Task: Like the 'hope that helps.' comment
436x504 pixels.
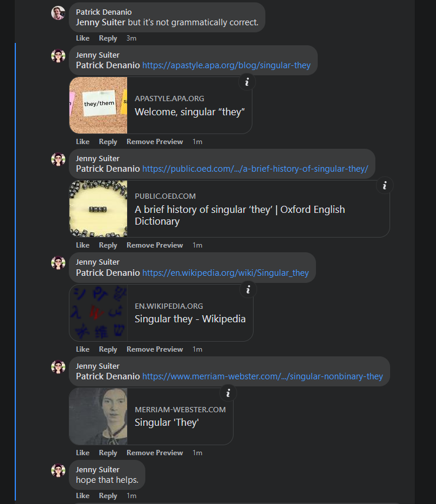Action: [x=82, y=496]
